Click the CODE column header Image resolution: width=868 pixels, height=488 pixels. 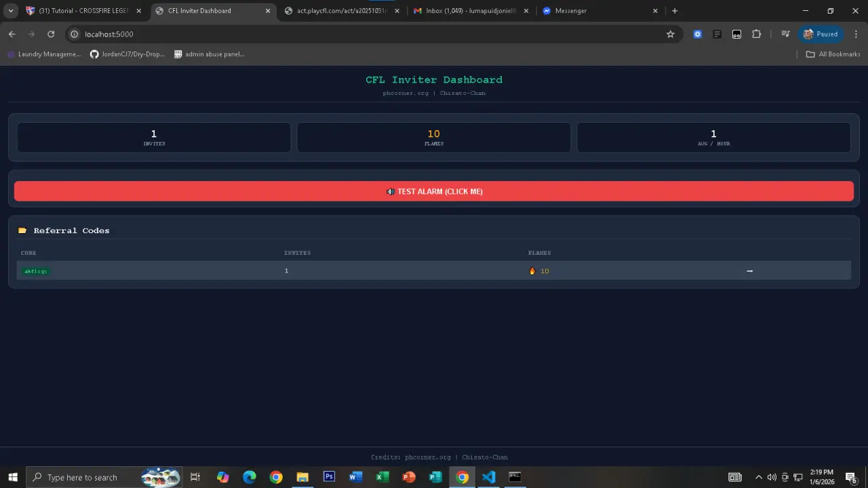click(x=28, y=253)
